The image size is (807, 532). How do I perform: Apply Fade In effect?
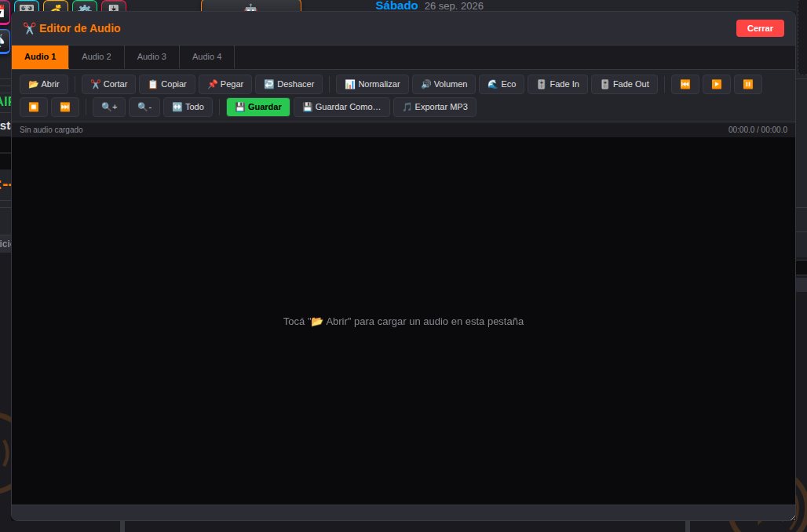pos(557,85)
